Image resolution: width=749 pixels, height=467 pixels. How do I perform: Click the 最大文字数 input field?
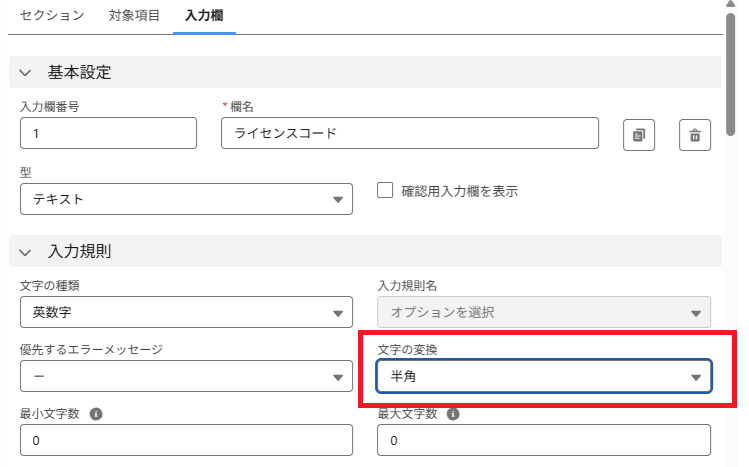[x=544, y=440]
